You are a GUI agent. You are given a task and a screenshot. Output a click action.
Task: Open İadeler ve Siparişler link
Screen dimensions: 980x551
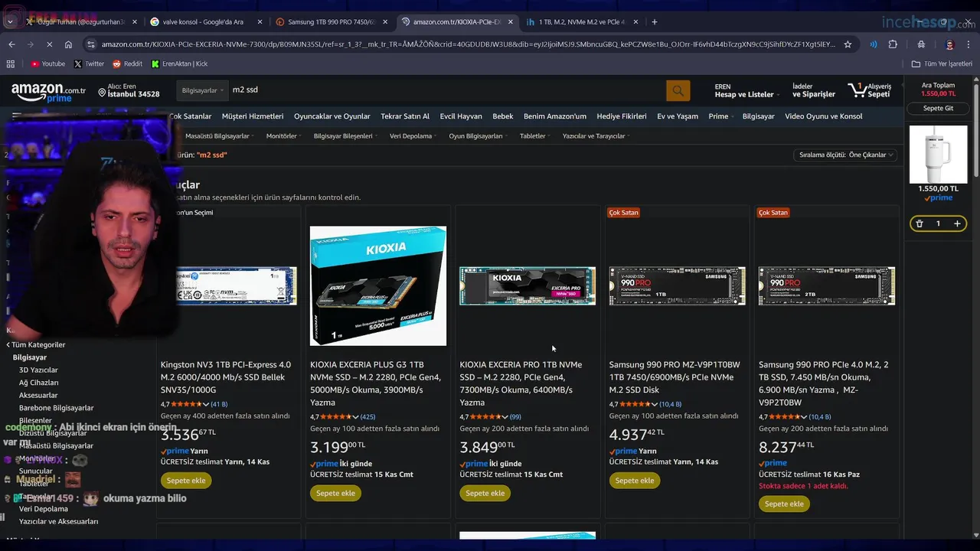[814, 90]
